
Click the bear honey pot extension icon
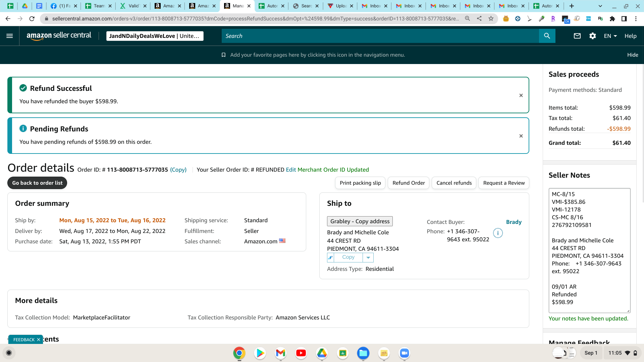click(506, 19)
